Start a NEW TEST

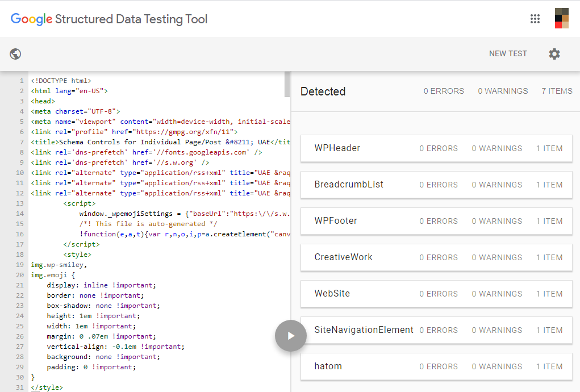(x=508, y=54)
